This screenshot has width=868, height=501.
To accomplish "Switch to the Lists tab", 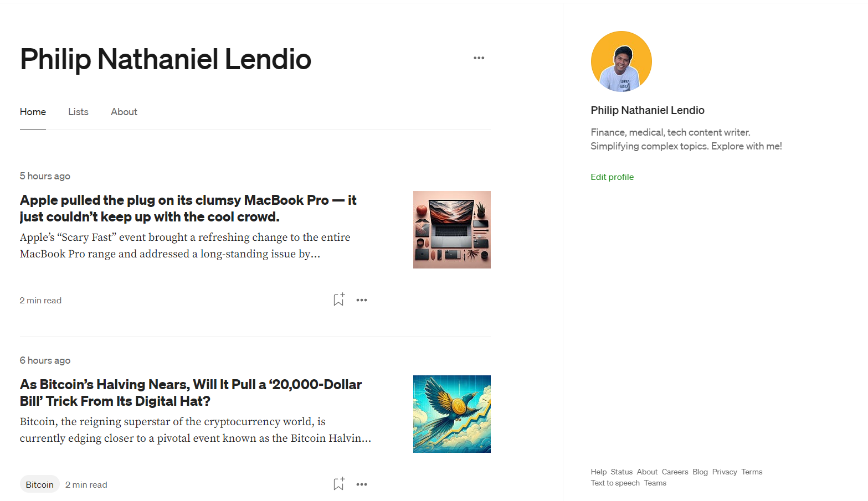I will click(78, 112).
